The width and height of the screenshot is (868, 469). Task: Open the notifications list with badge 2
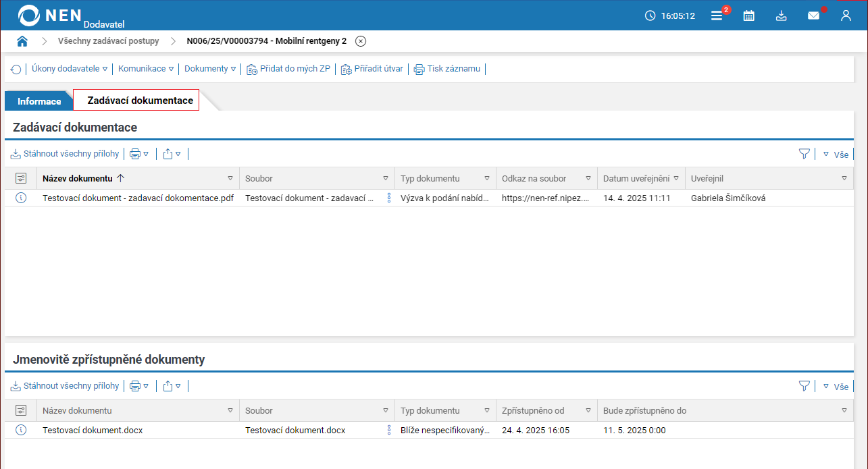717,16
